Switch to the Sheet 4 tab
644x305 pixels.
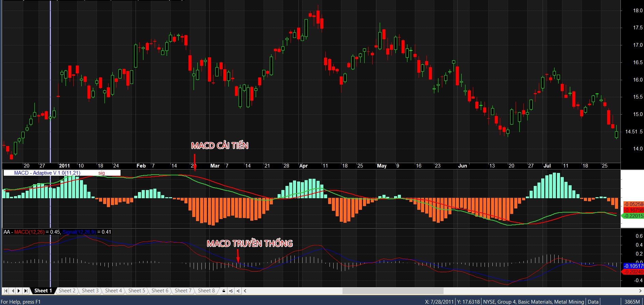(113, 291)
